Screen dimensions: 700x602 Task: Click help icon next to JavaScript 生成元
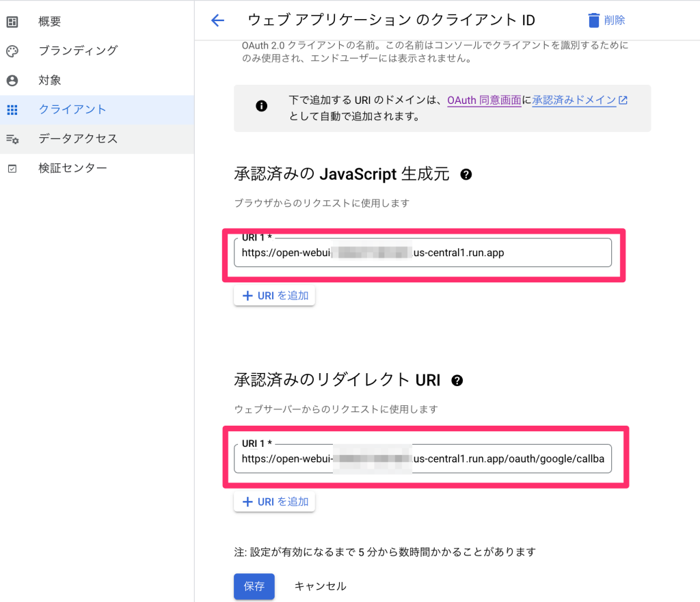(466, 174)
